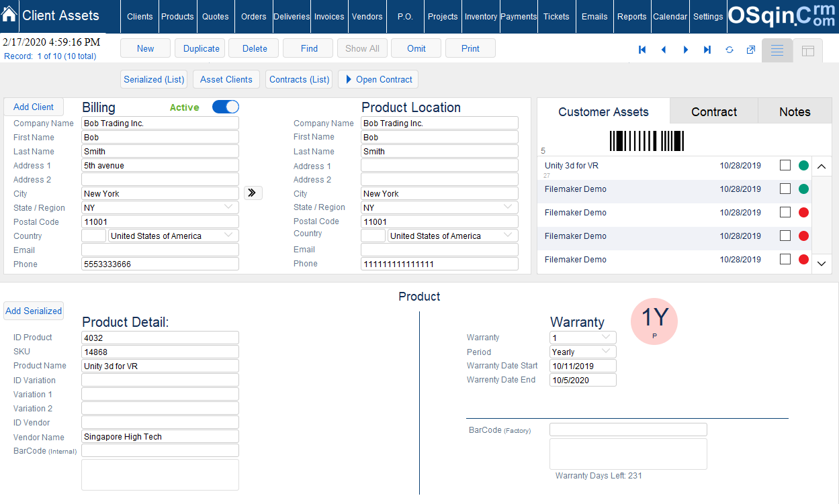Click the Warrenty Date End field
The width and height of the screenshot is (839, 504).
tap(582, 380)
